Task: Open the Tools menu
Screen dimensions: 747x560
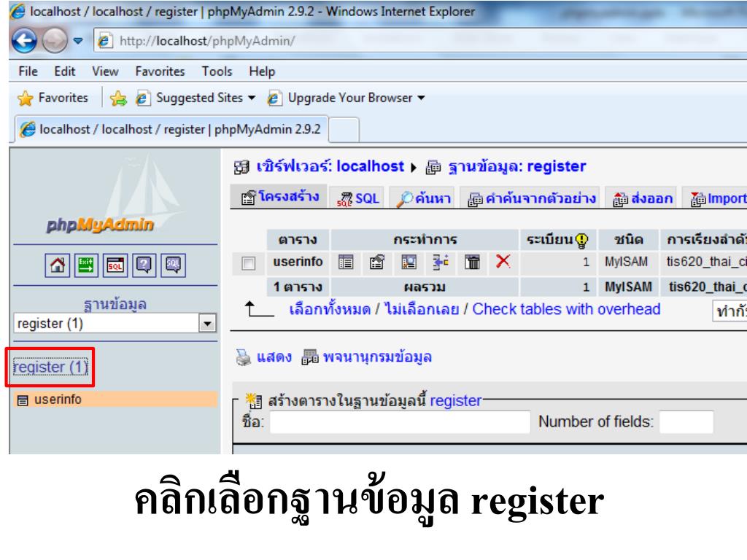Action: 217,71
